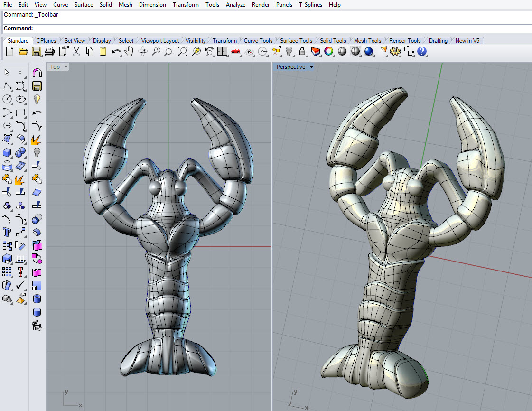Click the blue sphere Render icon
Image resolution: width=532 pixels, height=411 pixels.
pyautogui.click(x=369, y=52)
